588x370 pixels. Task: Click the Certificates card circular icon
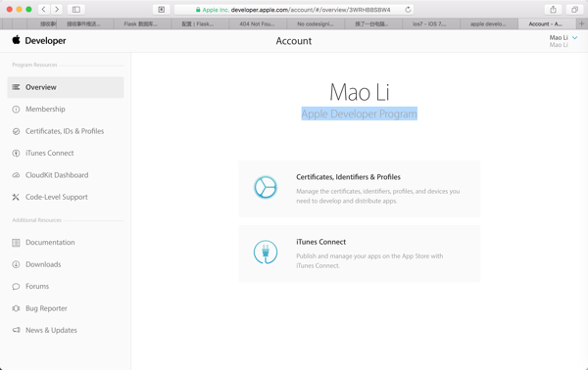(x=266, y=187)
